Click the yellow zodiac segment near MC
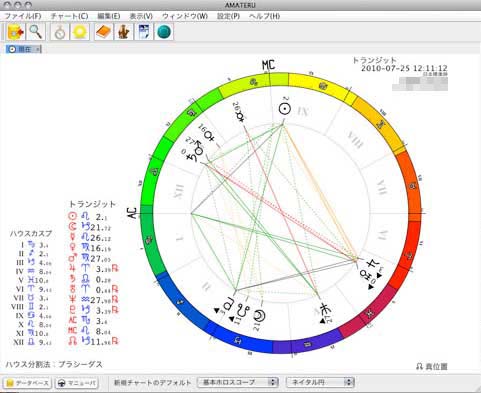Image resolution: width=481 pixels, height=393 pixels. pos(320,86)
